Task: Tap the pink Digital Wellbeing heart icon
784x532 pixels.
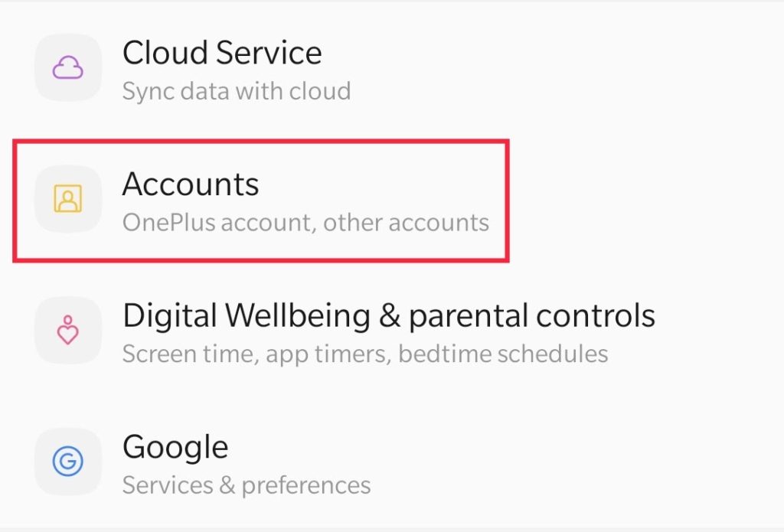Action: pos(68,330)
